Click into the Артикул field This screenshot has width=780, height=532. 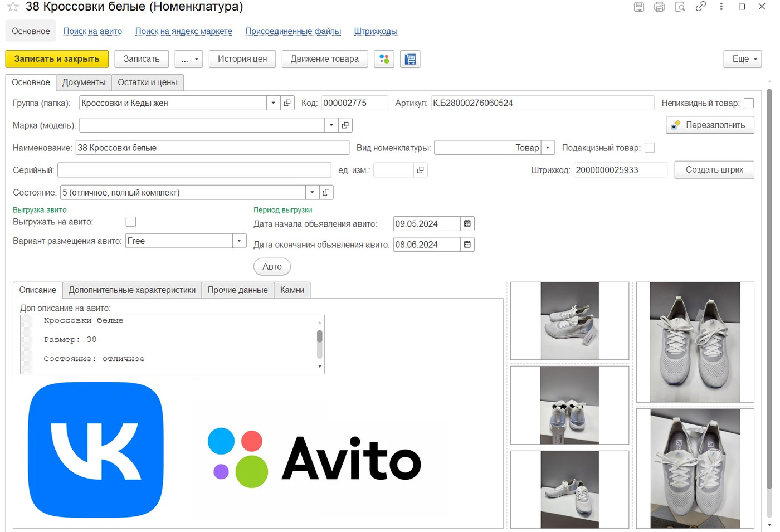[x=543, y=103]
